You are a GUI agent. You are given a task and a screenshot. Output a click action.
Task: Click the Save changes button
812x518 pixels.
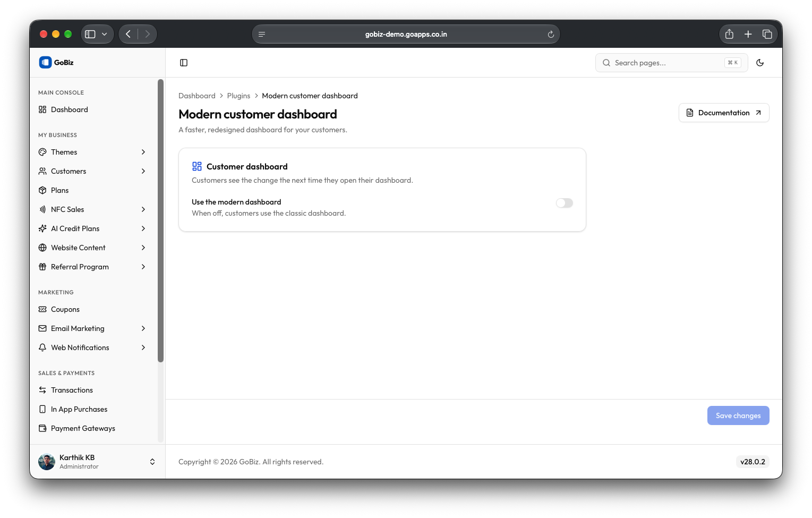[738, 415]
